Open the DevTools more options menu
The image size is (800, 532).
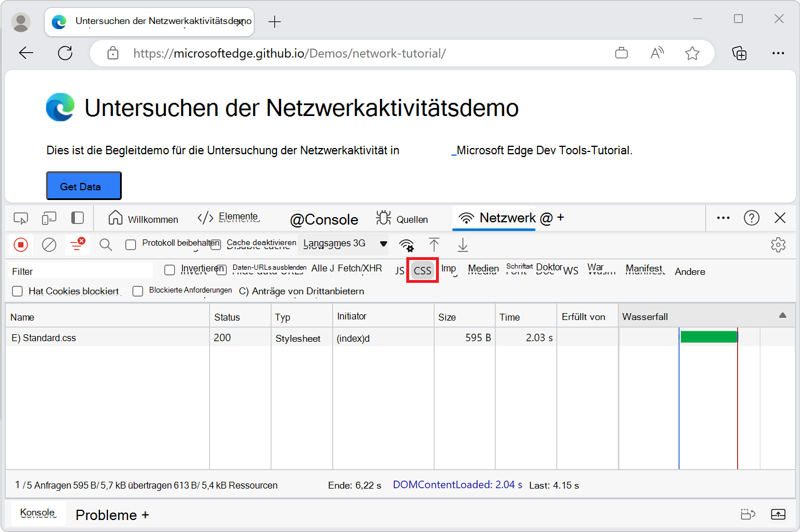pos(723,218)
